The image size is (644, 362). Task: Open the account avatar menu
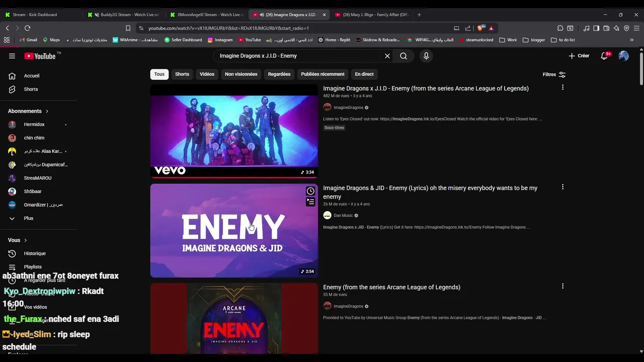[623, 56]
